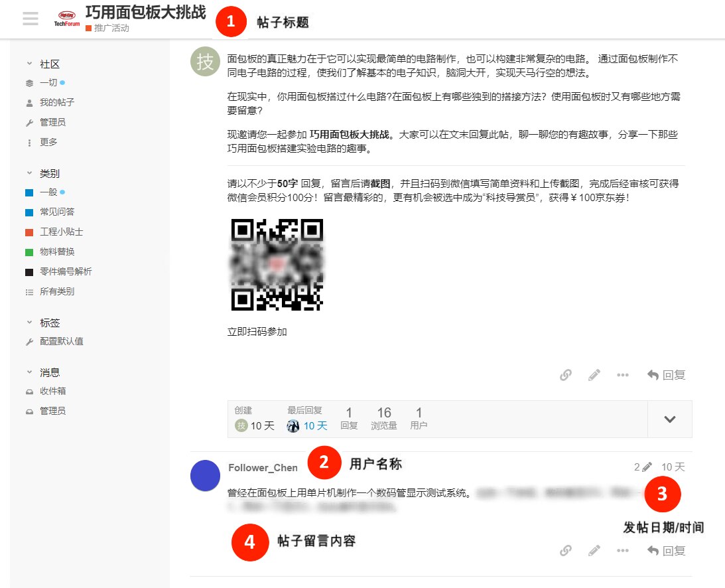Click Follower_Chen blue avatar
Viewport: 725px width, 588px height.
click(205, 475)
